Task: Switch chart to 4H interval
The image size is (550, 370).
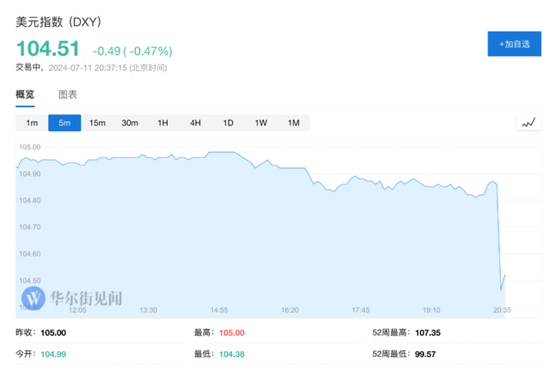Action: tap(195, 123)
